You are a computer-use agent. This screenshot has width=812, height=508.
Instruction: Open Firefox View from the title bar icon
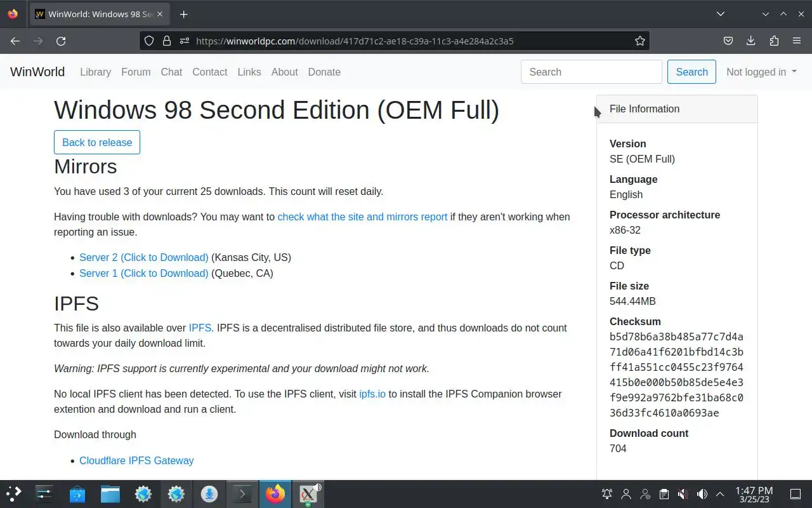(x=13, y=14)
